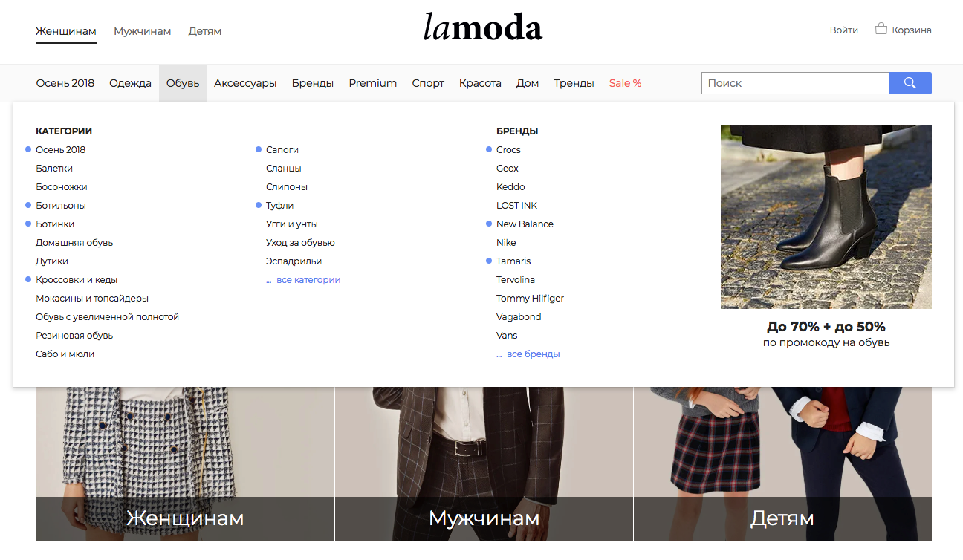Switch to the Детям top tab
This screenshot has width=963, height=560.
click(x=205, y=31)
